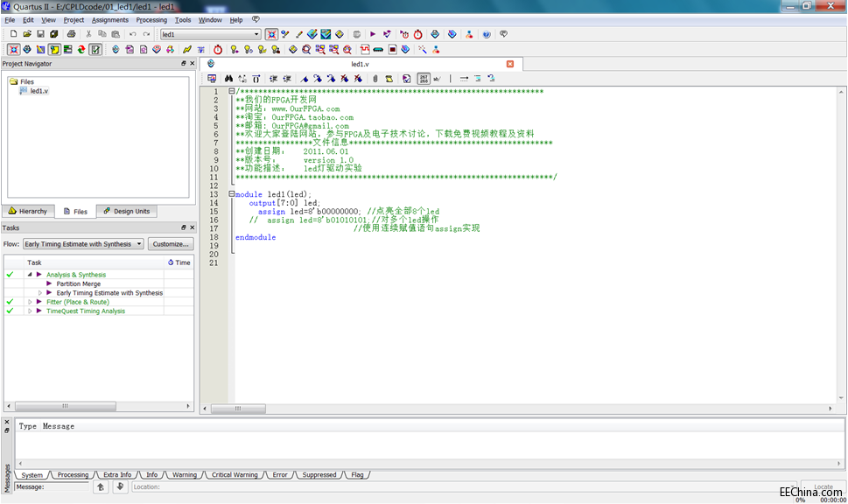The height and width of the screenshot is (504, 848).
Task: Click the blue Help question mark icon
Action: 486,34
